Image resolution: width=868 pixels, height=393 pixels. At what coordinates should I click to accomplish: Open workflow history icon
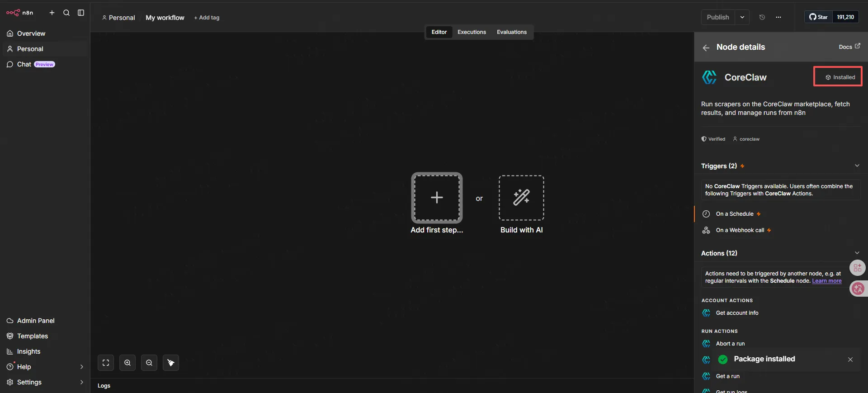tap(762, 17)
